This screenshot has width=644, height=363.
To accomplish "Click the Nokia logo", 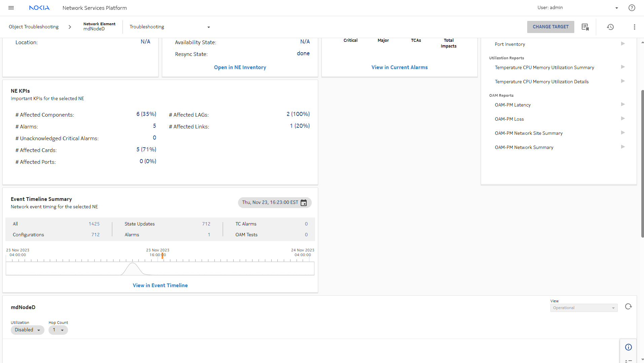I will (x=39, y=8).
